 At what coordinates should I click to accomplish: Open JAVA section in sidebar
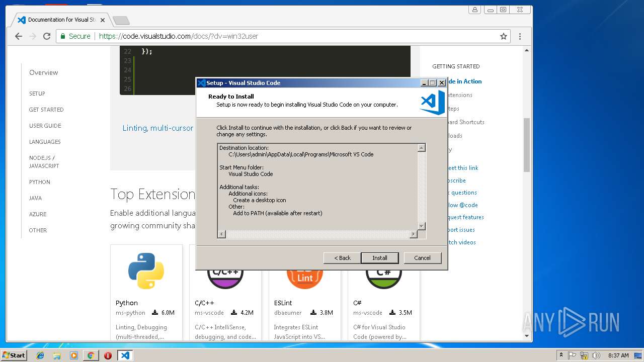pyautogui.click(x=35, y=198)
